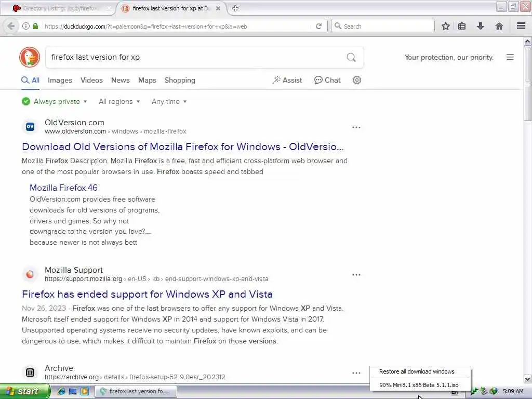
Task: Click into the DuckDuckGo search query field
Action: 195,57
